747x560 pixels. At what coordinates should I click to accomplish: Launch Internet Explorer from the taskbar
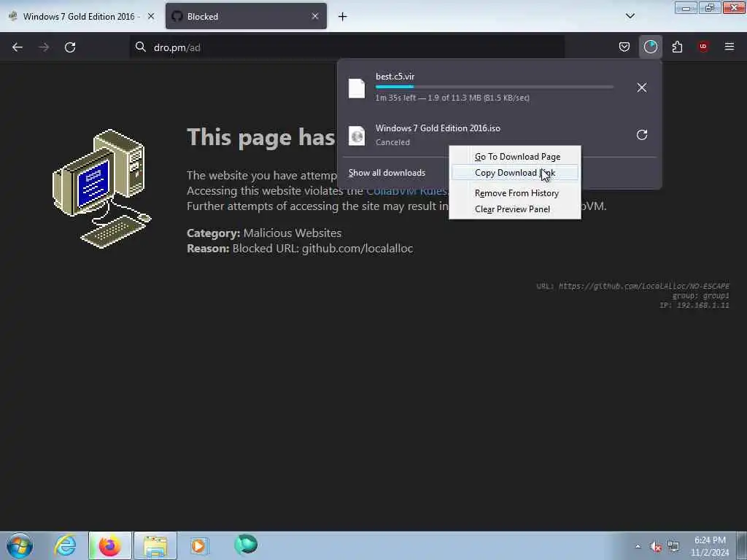[65, 545]
